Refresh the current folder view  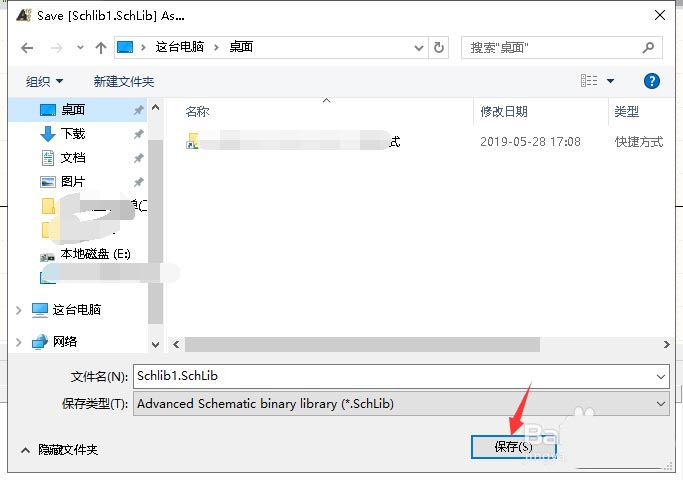[439, 47]
